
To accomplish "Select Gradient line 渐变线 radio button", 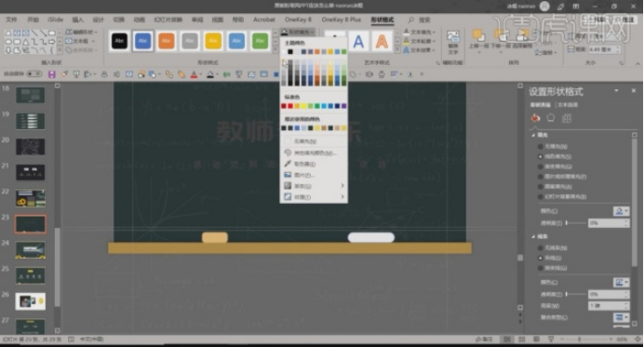I will pyautogui.click(x=541, y=268).
